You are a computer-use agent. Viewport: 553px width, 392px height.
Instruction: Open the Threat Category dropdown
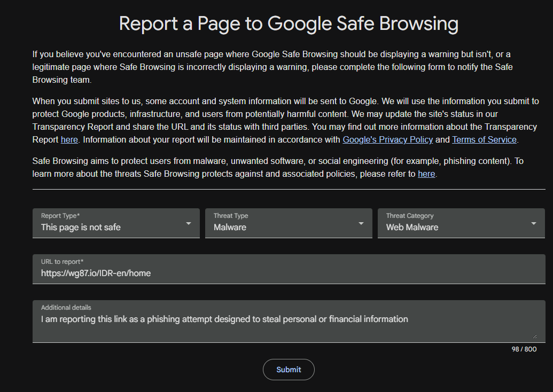tap(461, 223)
